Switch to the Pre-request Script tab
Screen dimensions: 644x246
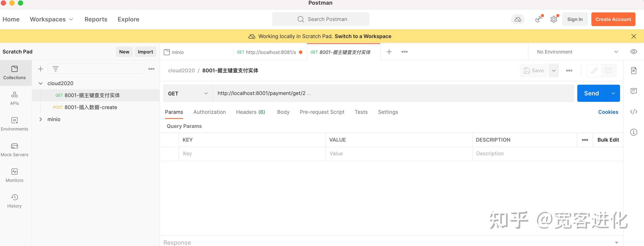pyautogui.click(x=322, y=112)
